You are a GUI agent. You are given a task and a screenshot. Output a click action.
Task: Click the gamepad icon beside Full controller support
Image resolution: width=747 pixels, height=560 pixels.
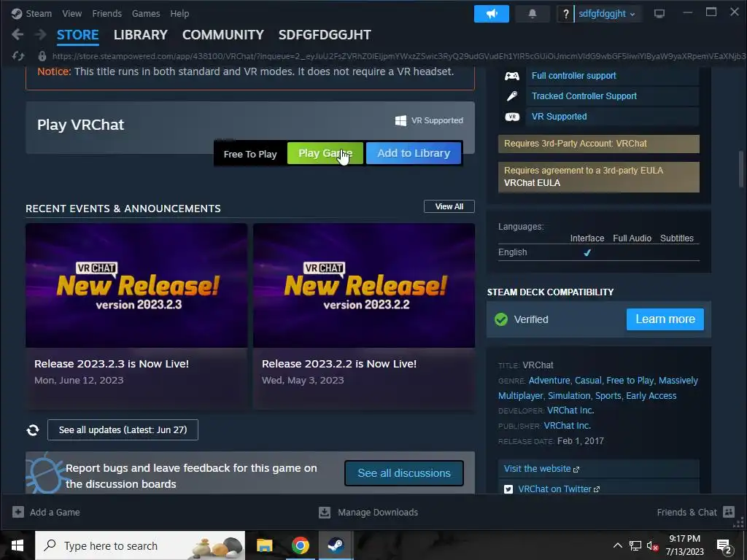[x=511, y=76]
